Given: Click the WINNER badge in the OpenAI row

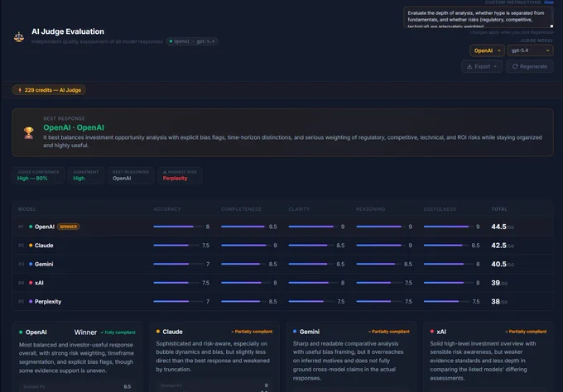Looking at the screenshot, I should [x=68, y=227].
